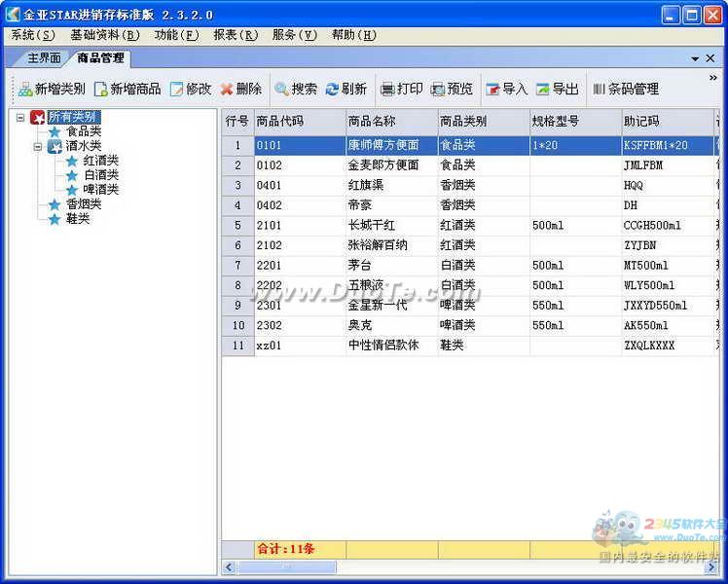Image resolution: width=728 pixels, height=584 pixels.
Task: Collapse the 酒水类 tree node
Action: pos(37,147)
